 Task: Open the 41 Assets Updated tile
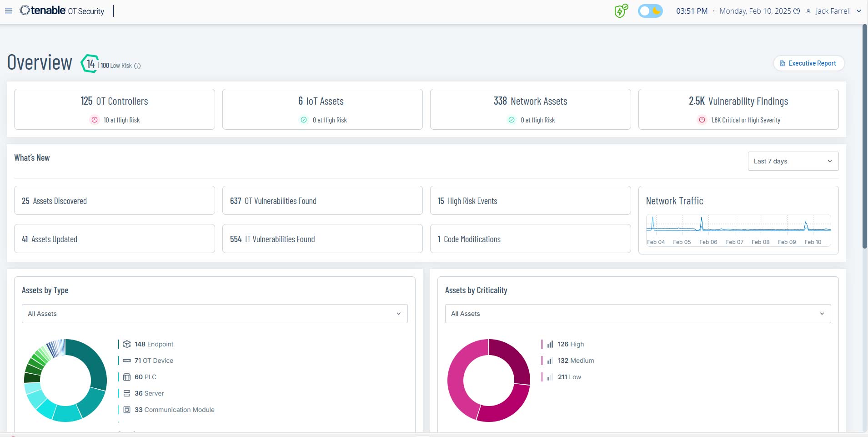115,239
